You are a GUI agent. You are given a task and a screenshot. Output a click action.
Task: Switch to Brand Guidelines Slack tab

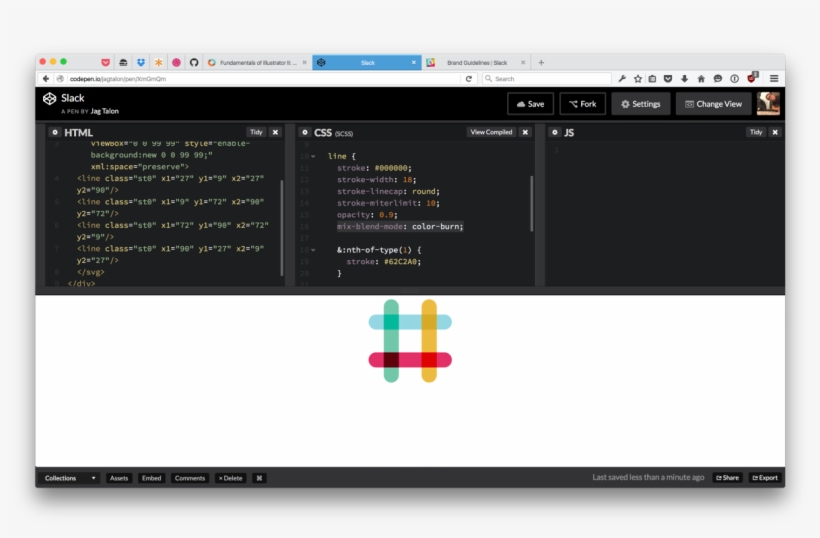tap(476, 62)
